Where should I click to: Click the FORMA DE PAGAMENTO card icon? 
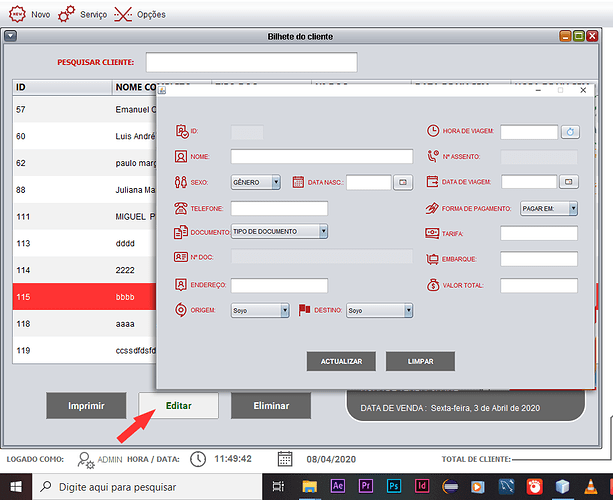432,208
